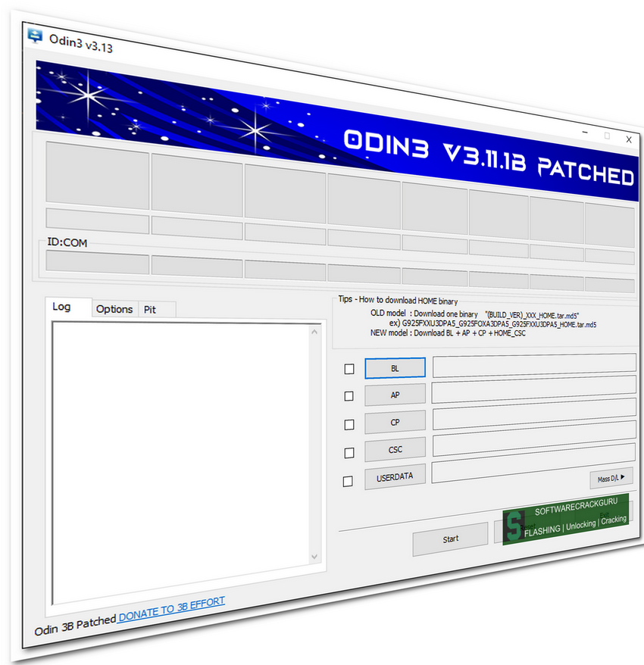Click the CP file path field
Screen dimensions: 644x665
click(534, 415)
